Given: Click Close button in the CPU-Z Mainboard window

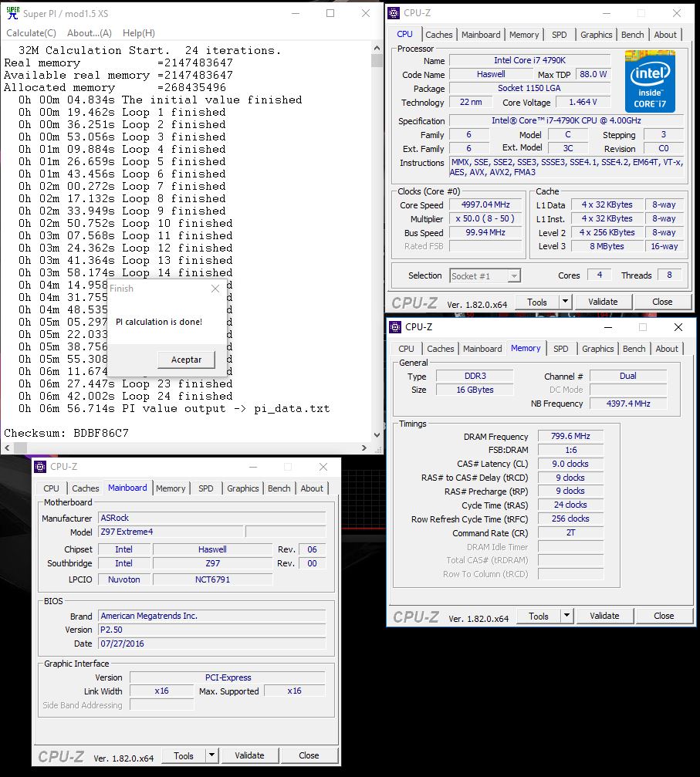Looking at the screenshot, I should [x=309, y=755].
